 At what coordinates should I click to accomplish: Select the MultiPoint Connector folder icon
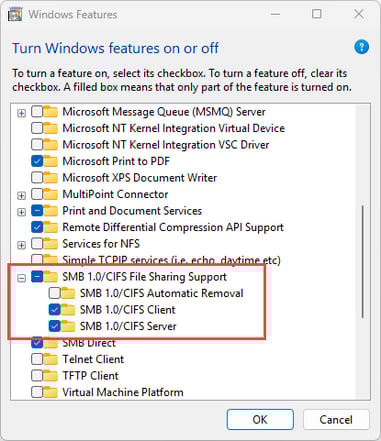(51, 194)
